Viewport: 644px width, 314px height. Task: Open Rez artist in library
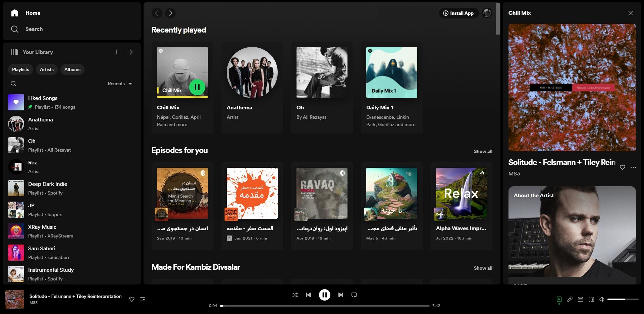(72, 167)
